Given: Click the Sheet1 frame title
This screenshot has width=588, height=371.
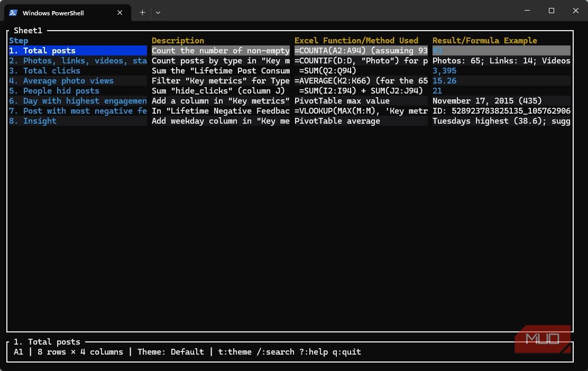Looking at the screenshot, I should pyautogui.click(x=27, y=30).
